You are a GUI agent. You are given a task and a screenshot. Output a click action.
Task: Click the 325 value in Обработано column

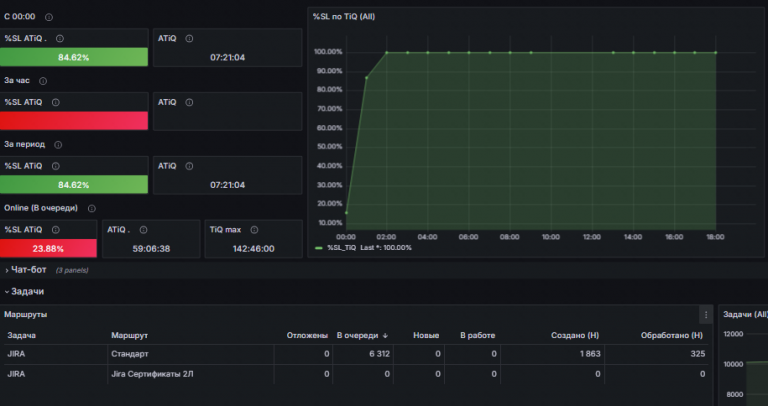click(x=698, y=354)
